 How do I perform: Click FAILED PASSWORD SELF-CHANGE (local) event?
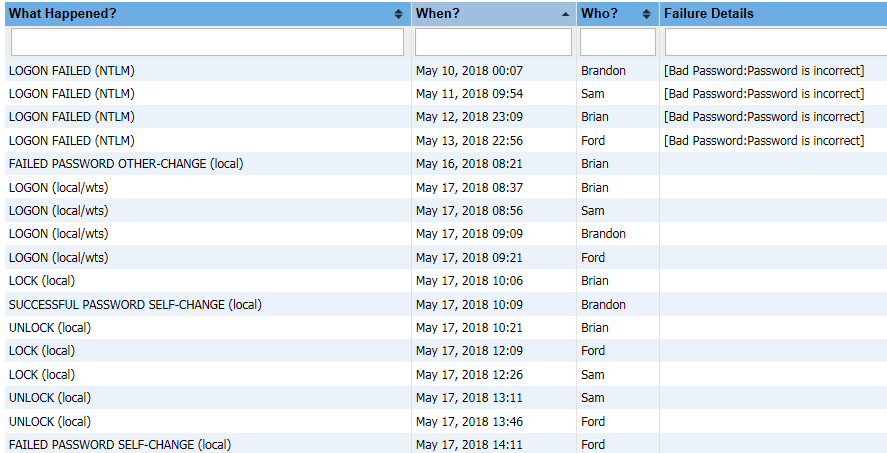click(x=120, y=445)
